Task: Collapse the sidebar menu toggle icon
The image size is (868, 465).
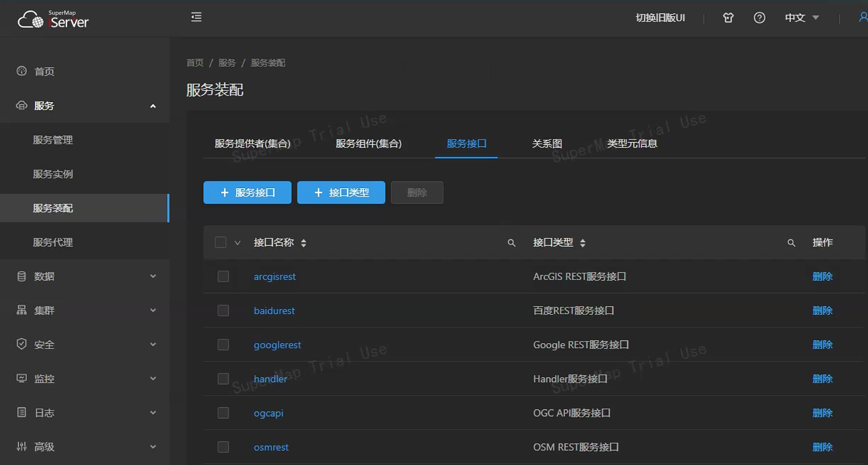Action: (197, 17)
